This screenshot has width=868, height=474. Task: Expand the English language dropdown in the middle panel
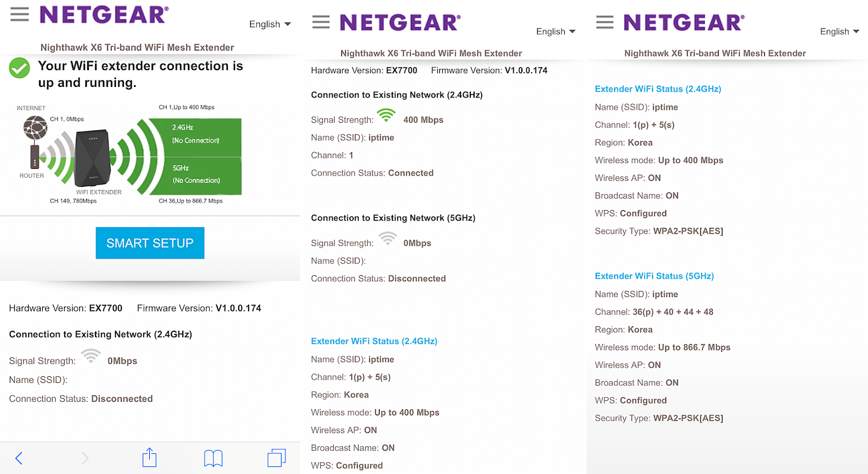click(x=556, y=31)
